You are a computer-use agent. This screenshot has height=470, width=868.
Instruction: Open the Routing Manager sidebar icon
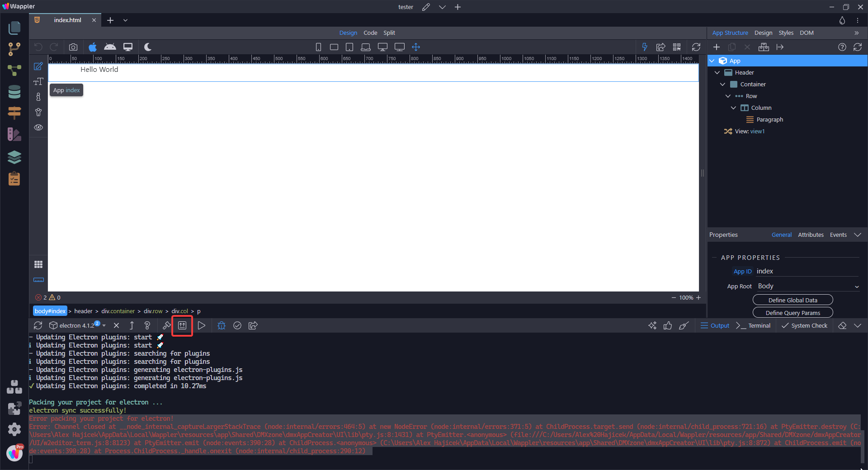[x=14, y=113]
